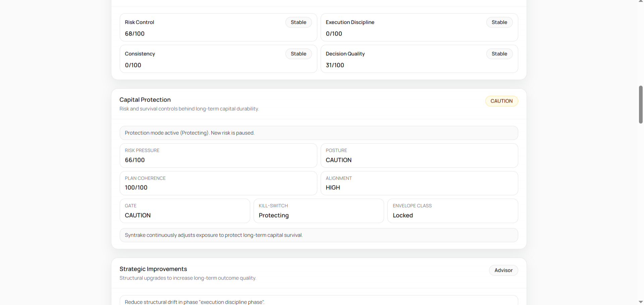Select the Envelope Class Locked card
The image size is (644, 305).
pos(452,211)
